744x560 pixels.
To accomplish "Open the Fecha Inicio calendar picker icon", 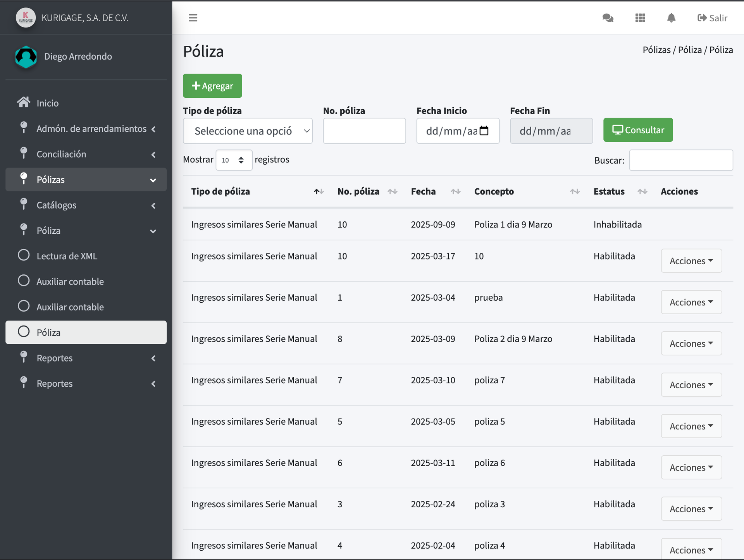I will pyautogui.click(x=484, y=131).
